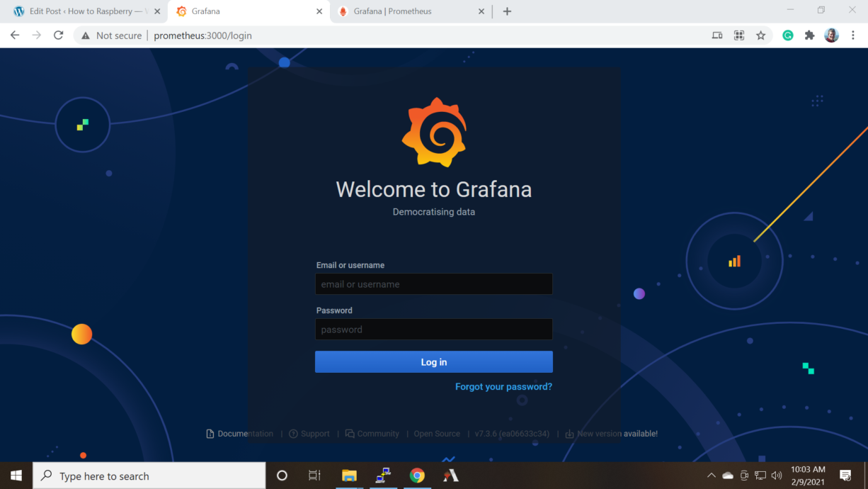This screenshot has height=489, width=868.
Task: Click the New version download icon
Action: click(569, 433)
